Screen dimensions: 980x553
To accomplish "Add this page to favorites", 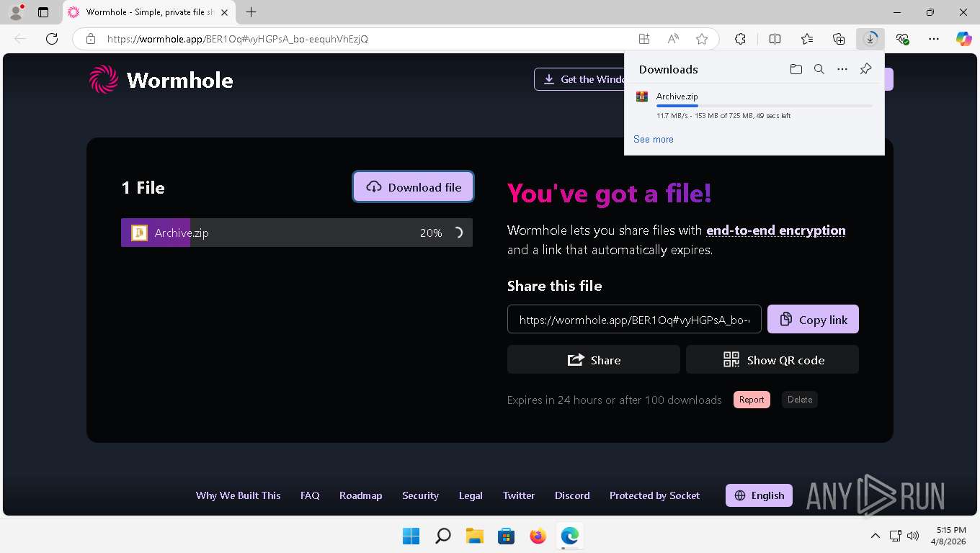I will (x=702, y=39).
